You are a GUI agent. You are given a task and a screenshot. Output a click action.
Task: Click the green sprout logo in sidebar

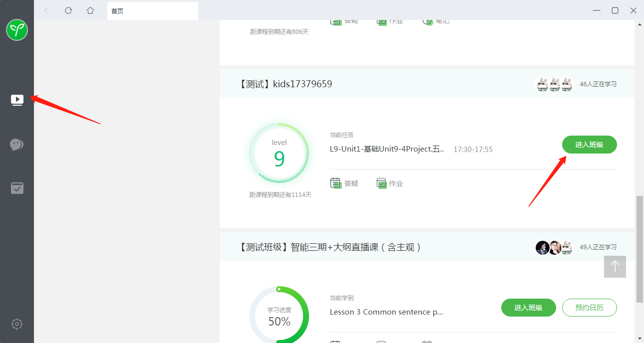click(x=17, y=30)
